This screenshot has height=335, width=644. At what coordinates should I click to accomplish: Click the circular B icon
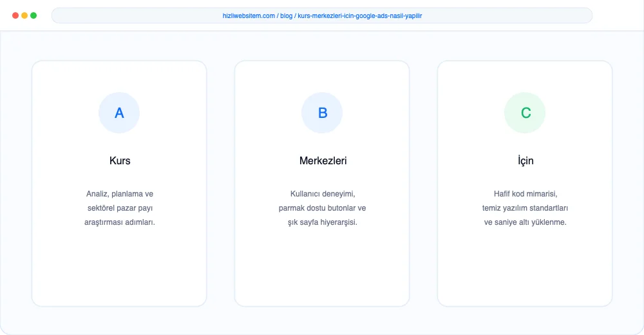[322, 113]
